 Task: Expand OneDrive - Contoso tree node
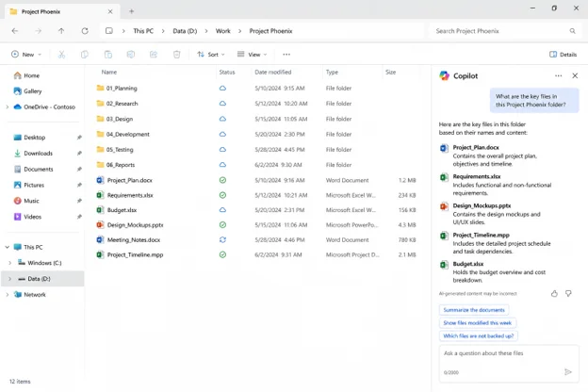point(8,106)
